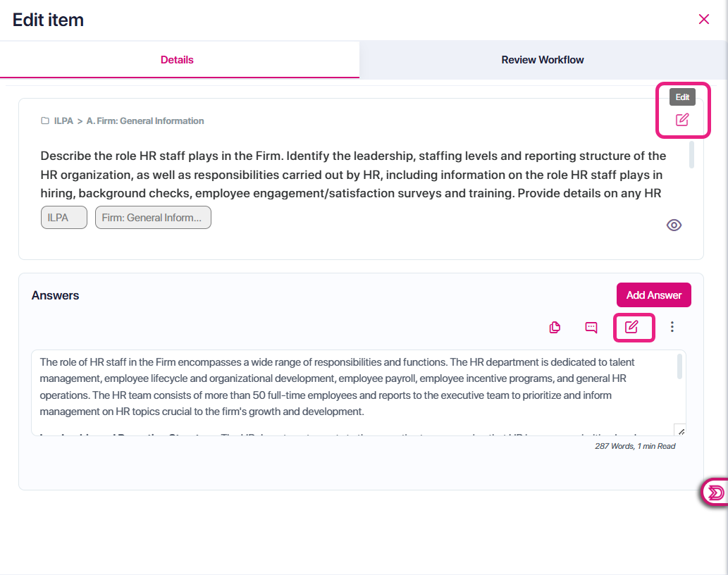Copy the answer with the duplicate icon
The width and height of the screenshot is (728, 575).
click(555, 327)
